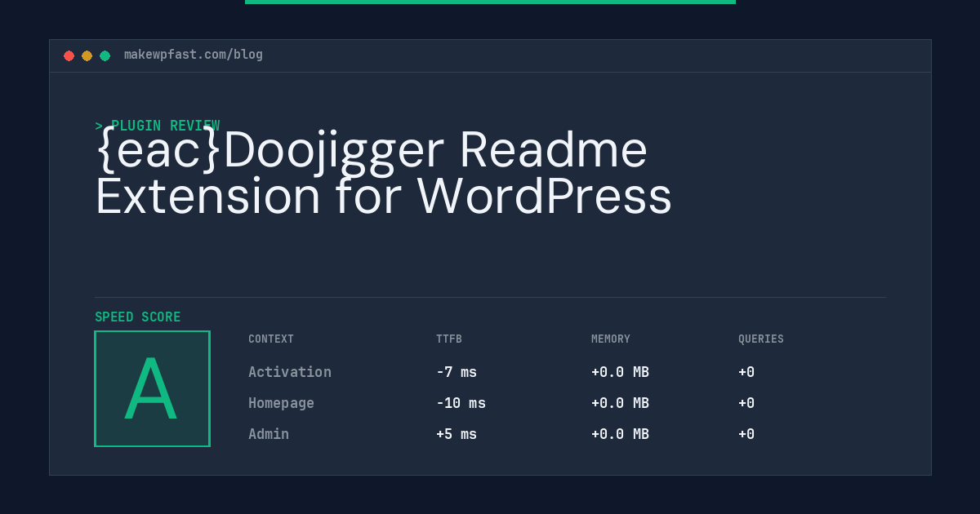Click the Activation memory +0.0 MB value
Screen dimensions: 980x514
[x=620, y=372]
